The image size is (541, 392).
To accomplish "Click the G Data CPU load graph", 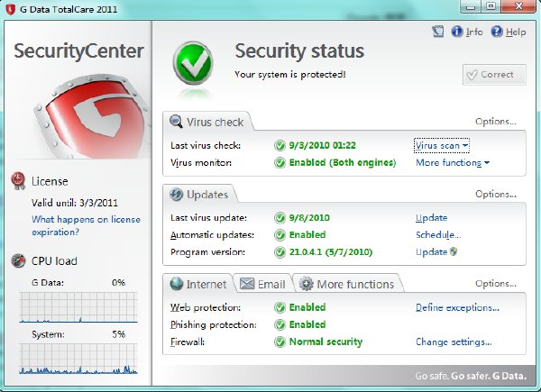I will 78,307.
